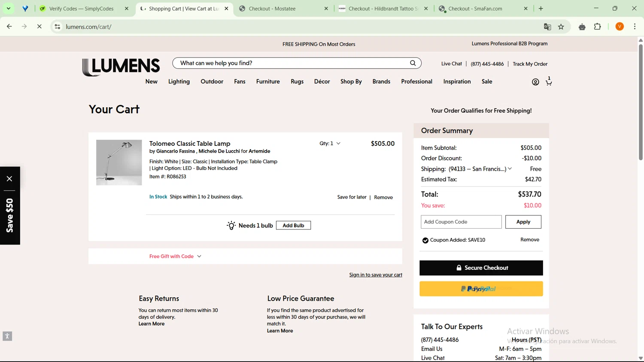Close the Save $50 side banner

(x=9, y=178)
